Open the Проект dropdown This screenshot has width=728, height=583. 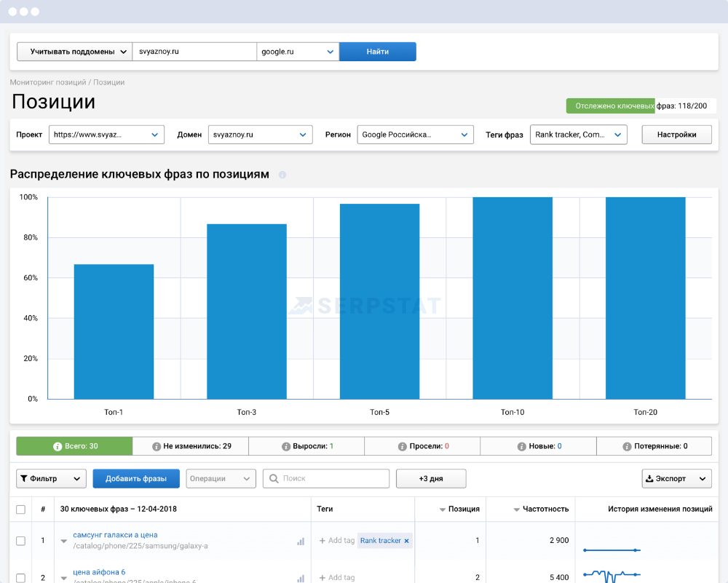click(x=106, y=135)
